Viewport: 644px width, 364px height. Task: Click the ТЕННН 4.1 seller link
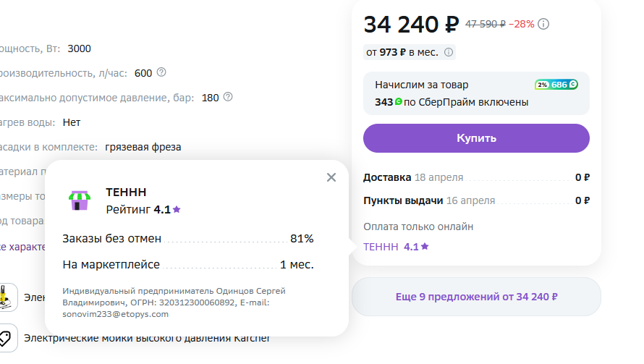pyautogui.click(x=396, y=247)
